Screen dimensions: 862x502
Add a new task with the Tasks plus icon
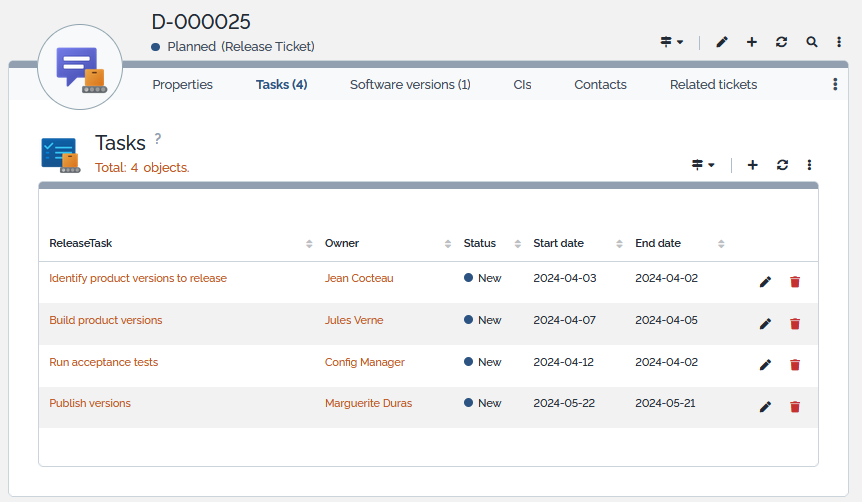753,165
